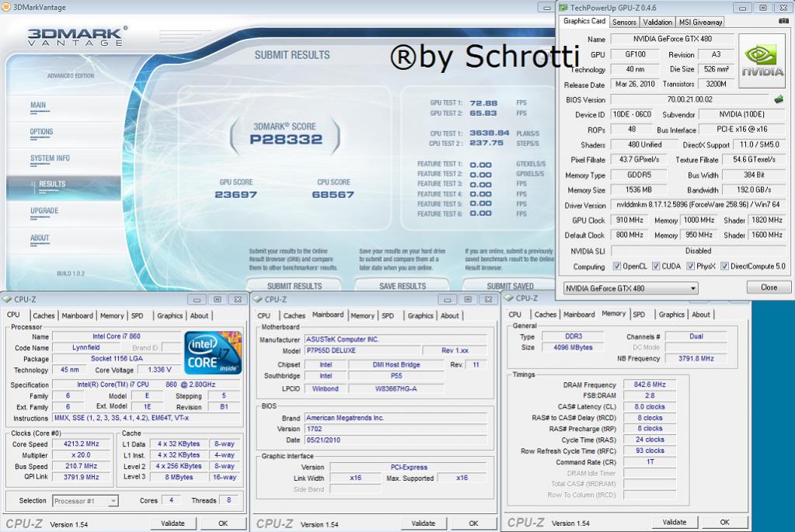This screenshot has height=532, width=795.
Task: Toggle the CUDA checkbox in GPU-Z
Action: point(656,266)
